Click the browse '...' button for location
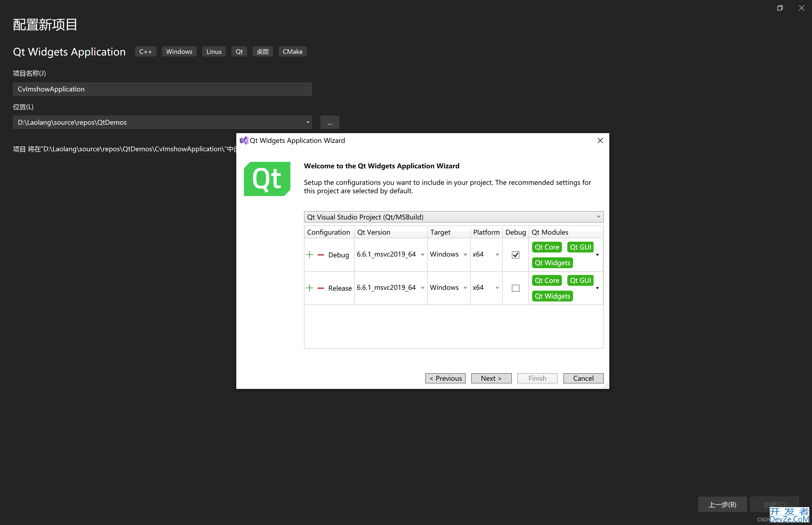The height and width of the screenshot is (525, 812). (x=330, y=122)
